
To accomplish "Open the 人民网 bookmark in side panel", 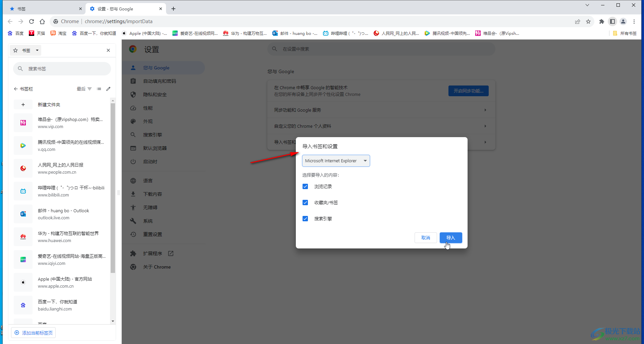I will click(x=62, y=168).
